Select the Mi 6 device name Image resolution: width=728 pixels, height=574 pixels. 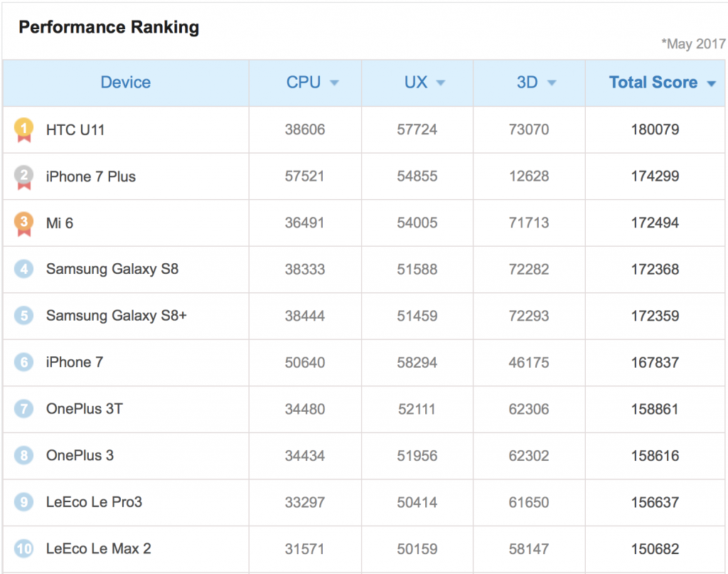pyautogui.click(x=60, y=223)
